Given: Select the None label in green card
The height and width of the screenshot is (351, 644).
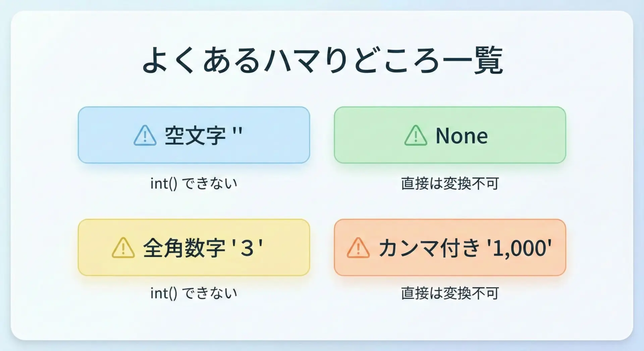Looking at the screenshot, I should [462, 136].
